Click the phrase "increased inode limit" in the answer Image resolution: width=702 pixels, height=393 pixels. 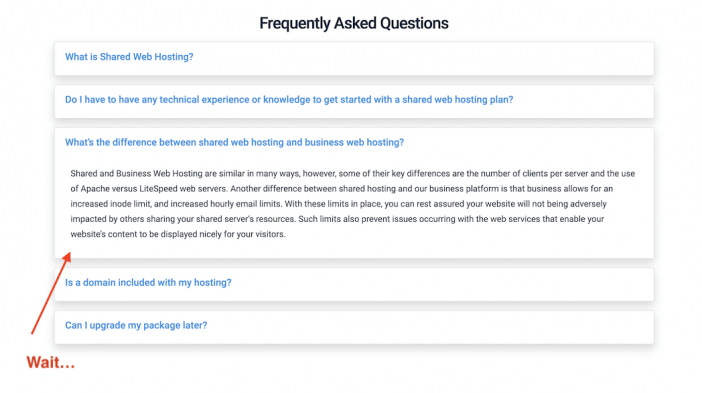pyautogui.click(x=111, y=204)
